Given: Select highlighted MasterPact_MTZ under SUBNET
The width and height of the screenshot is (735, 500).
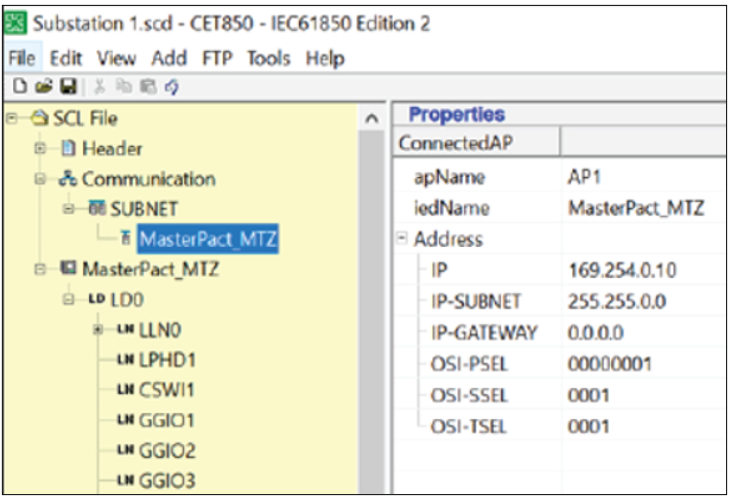Looking at the screenshot, I should pyautogui.click(x=208, y=239).
